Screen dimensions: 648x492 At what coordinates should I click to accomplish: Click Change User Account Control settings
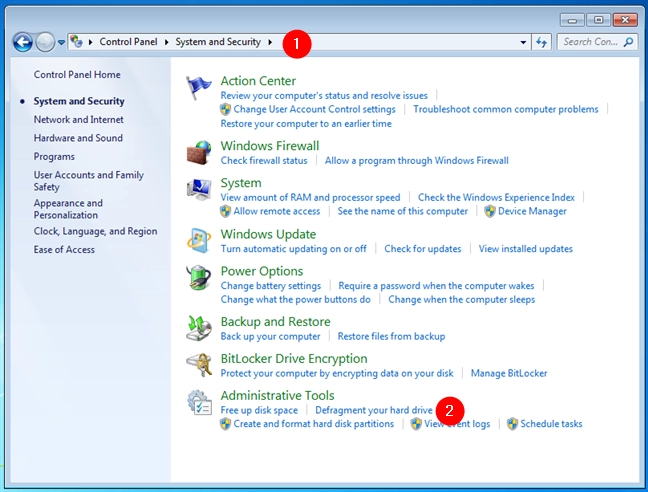click(x=314, y=109)
